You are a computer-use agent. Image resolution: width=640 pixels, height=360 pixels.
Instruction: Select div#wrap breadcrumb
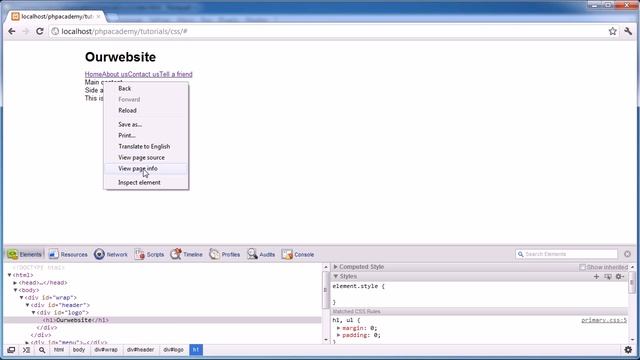(x=106, y=350)
